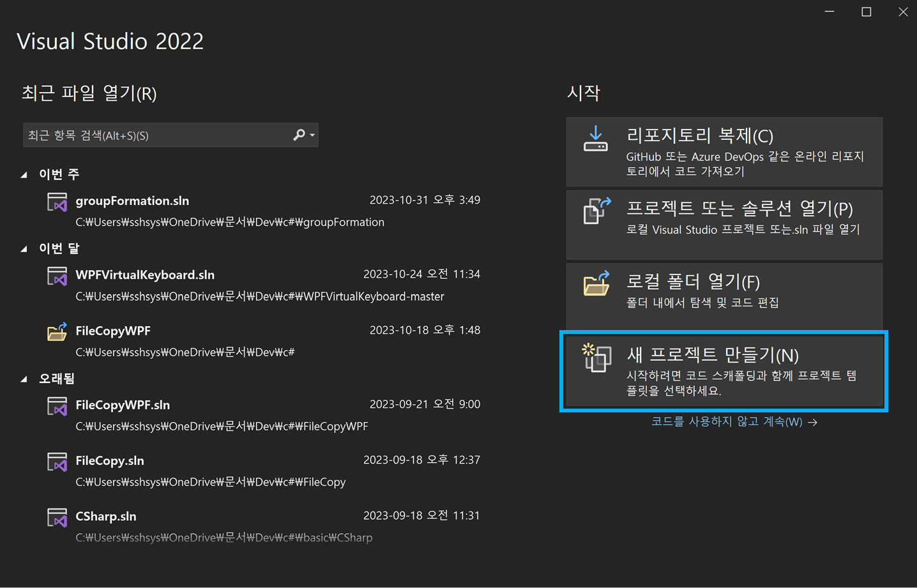Open the search options dropdown arrow
917x588 pixels.
[312, 135]
